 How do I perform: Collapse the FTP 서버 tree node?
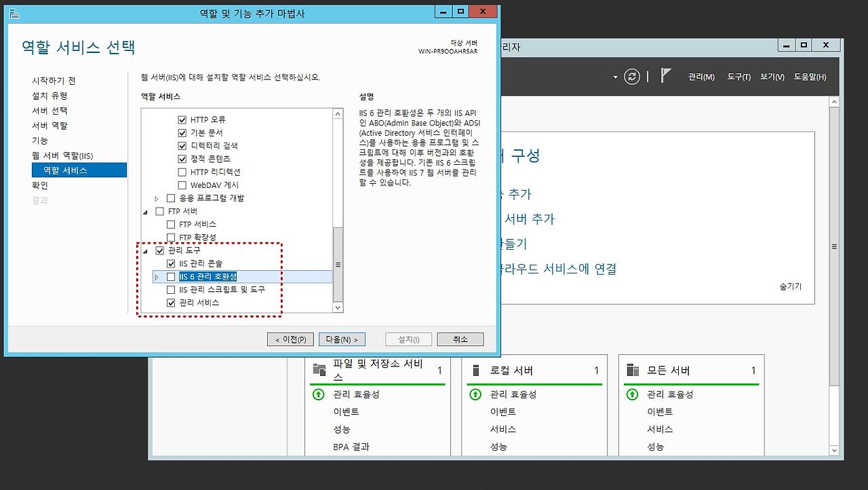145,212
